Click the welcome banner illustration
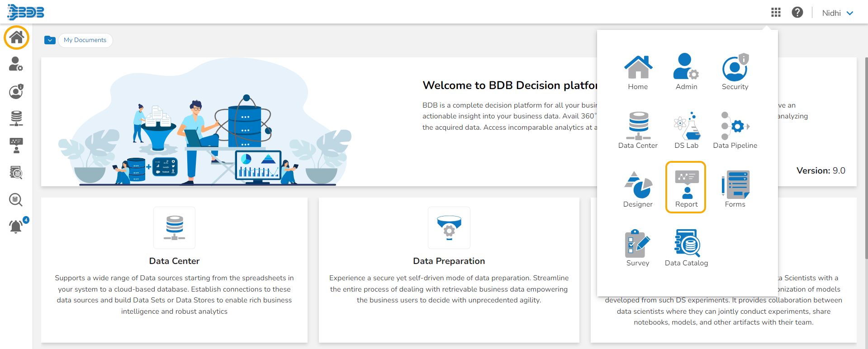Viewport: 868px width, 349px height. 205,122
